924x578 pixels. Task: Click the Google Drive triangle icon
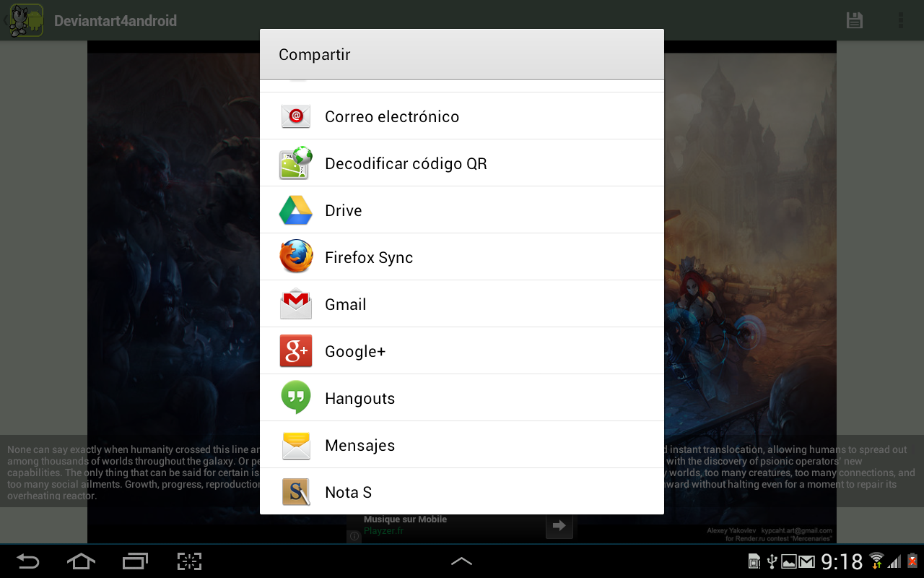tap(296, 210)
